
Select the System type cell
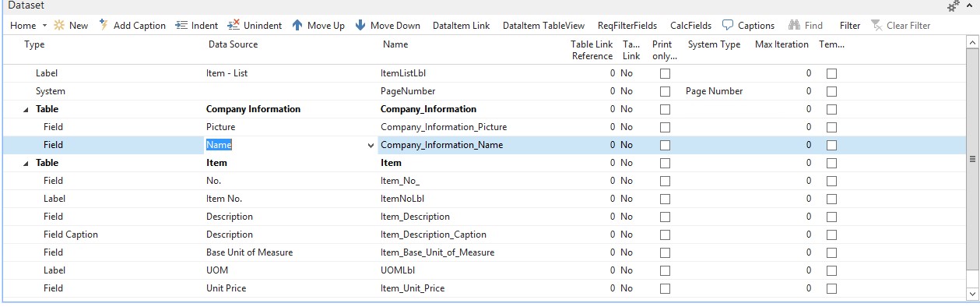[51, 91]
